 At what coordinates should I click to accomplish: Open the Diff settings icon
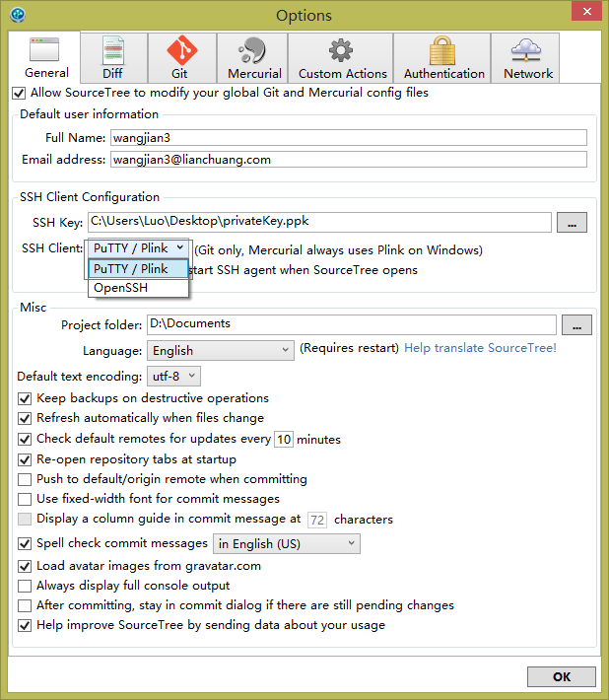[x=113, y=51]
